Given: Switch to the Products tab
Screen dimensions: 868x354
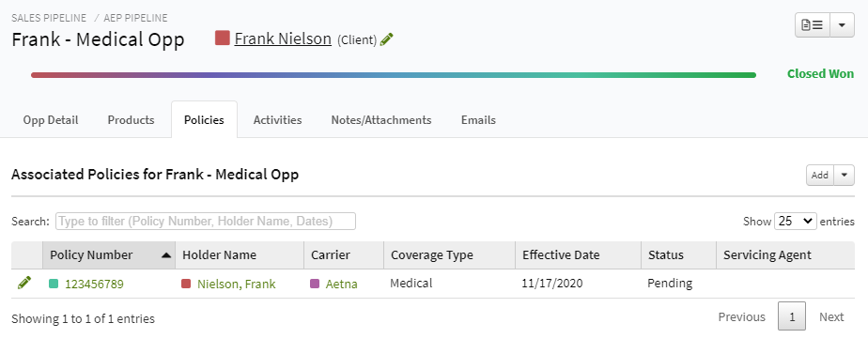Looking at the screenshot, I should point(131,120).
